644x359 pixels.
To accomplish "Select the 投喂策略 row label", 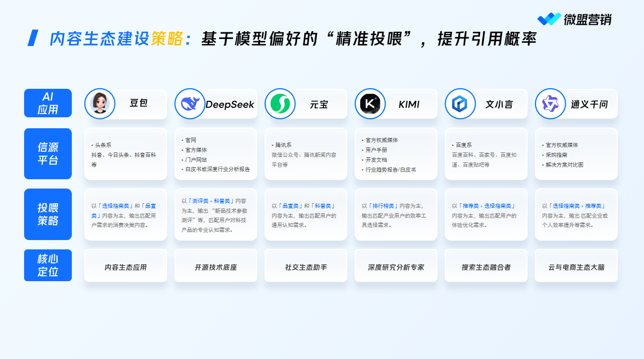I will [48, 214].
